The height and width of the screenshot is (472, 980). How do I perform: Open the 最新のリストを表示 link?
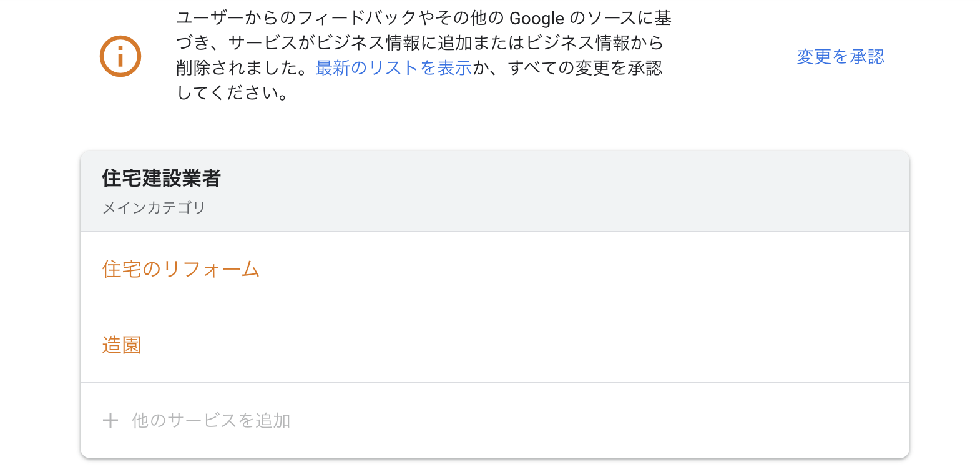393,68
